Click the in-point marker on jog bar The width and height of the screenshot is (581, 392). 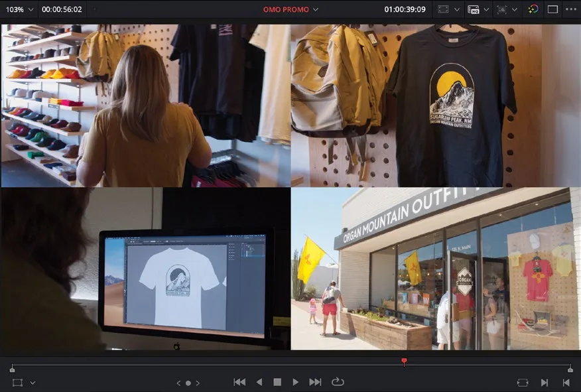pos(12,368)
